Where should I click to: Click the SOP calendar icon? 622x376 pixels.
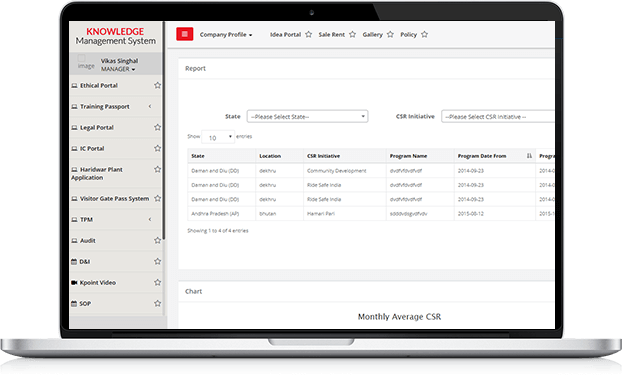[x=74, y=304]
